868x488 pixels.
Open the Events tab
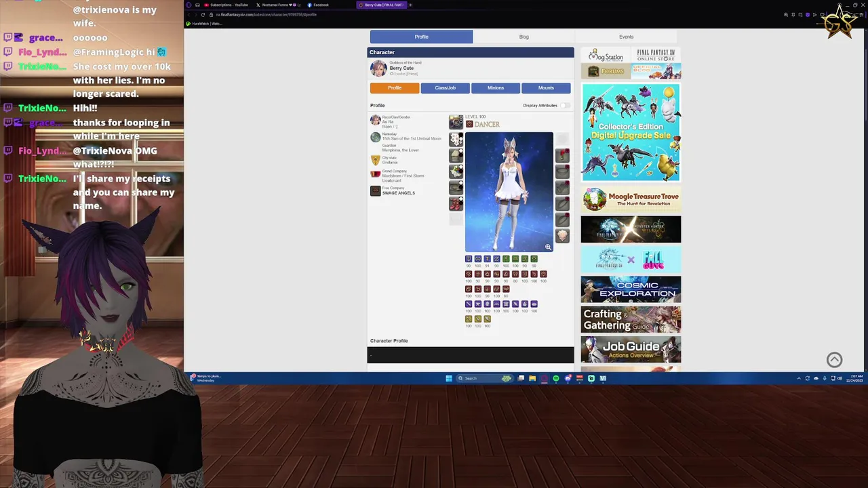[626, 37]
